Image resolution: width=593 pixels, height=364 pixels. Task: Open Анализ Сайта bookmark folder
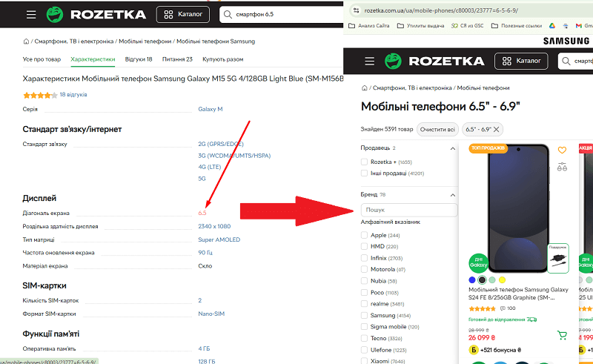coord(368,26)
